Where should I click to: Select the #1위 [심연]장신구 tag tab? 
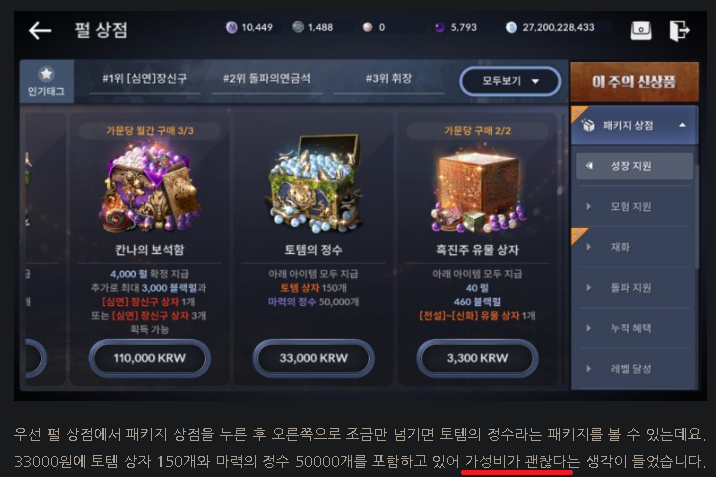pyautogui.click(x=145, y=79)
